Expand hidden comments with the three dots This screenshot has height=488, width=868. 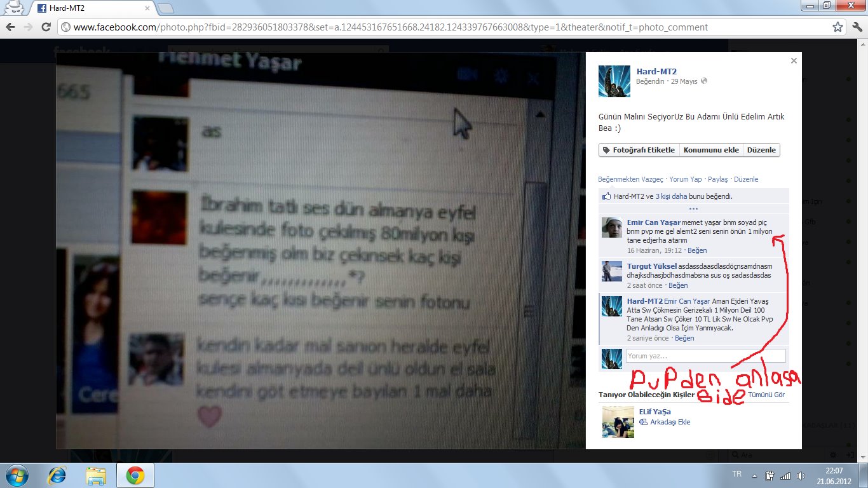(x=693, y=208)
